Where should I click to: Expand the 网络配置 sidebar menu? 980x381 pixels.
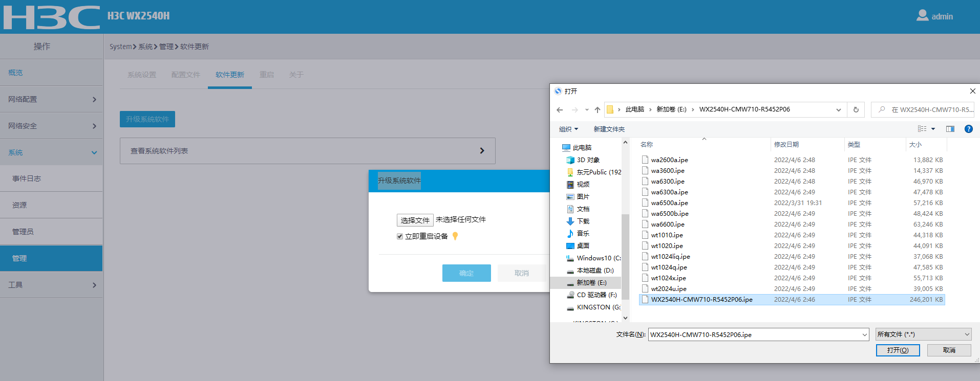[x=51, y=99]
